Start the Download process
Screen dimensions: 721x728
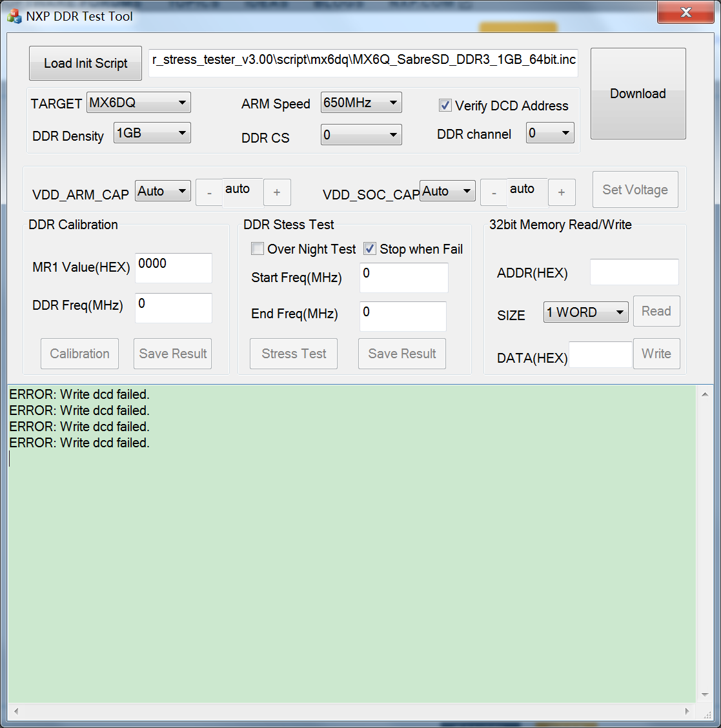click(x=637, y=94)
